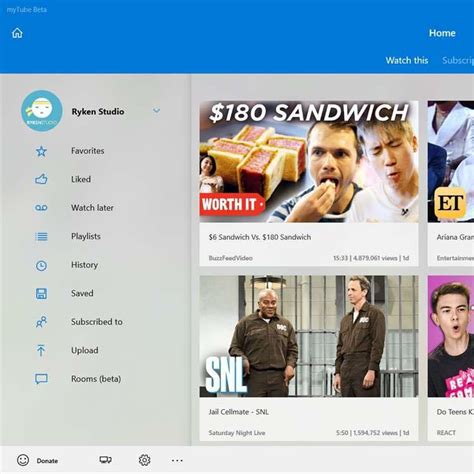Switch to the Watch this tab
Viewport: 474px width, 474px height.
(x=407, y=60)
